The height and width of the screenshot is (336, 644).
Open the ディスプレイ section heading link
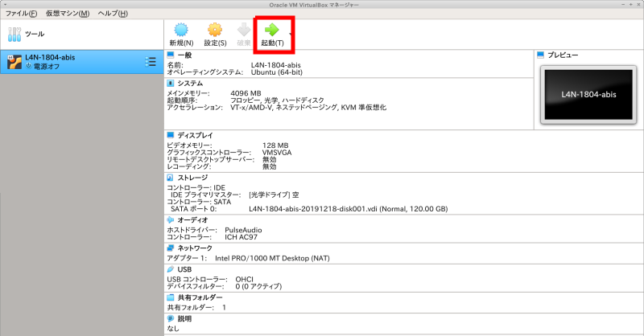tap(195, 135)
